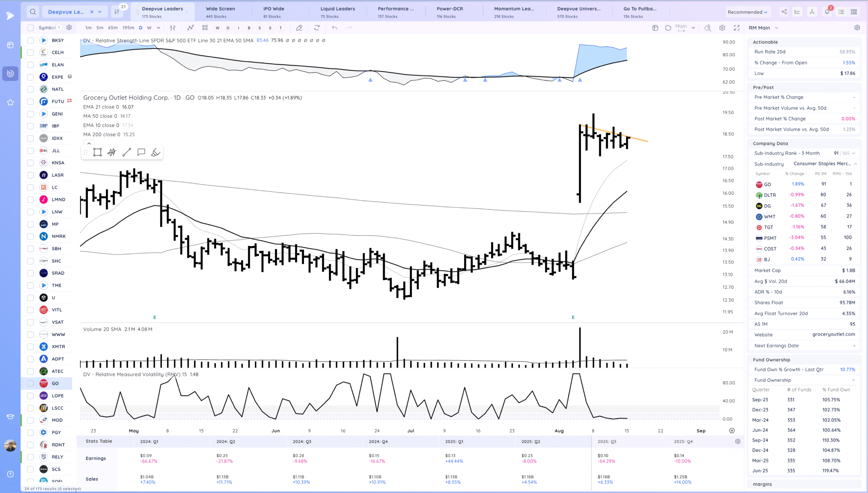868x493 pixels.
Task: Select the 65m timeframe
Action: [x=113, y=28]
